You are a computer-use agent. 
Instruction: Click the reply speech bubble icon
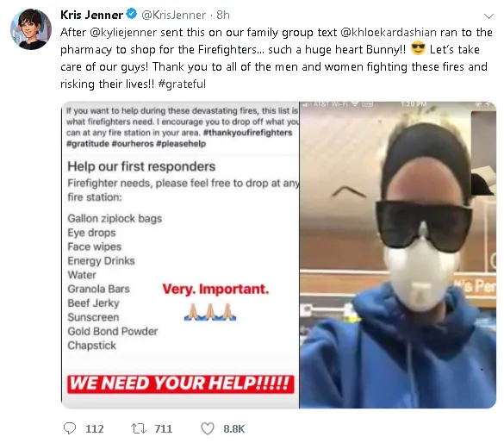pos(70,428)
